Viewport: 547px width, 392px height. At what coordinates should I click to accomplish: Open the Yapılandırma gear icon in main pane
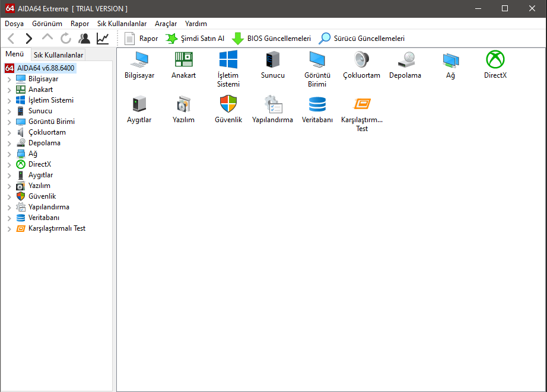pos(272,110)
